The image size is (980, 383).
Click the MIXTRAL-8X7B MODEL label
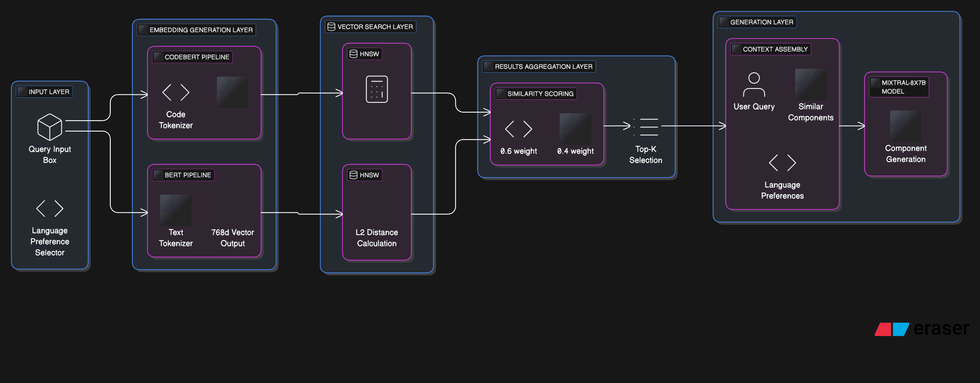coord(898,86)
